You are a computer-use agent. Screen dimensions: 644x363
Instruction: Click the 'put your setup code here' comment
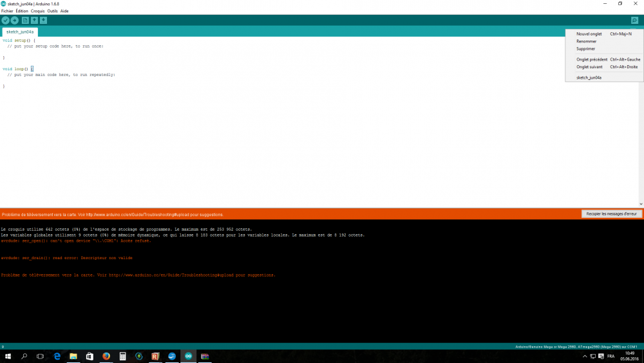point(55,46)
